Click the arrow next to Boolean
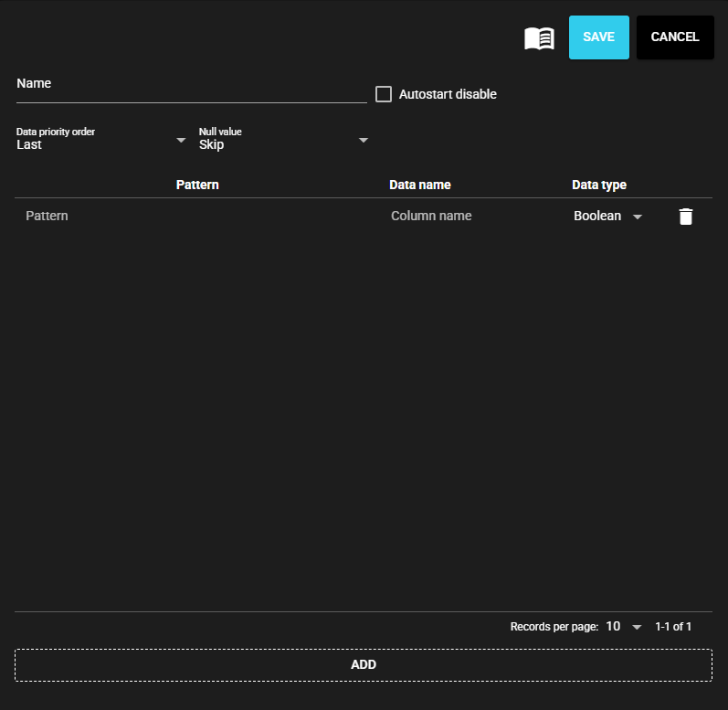The width and height of the screenshot is (728, 710). click(638, 217)
